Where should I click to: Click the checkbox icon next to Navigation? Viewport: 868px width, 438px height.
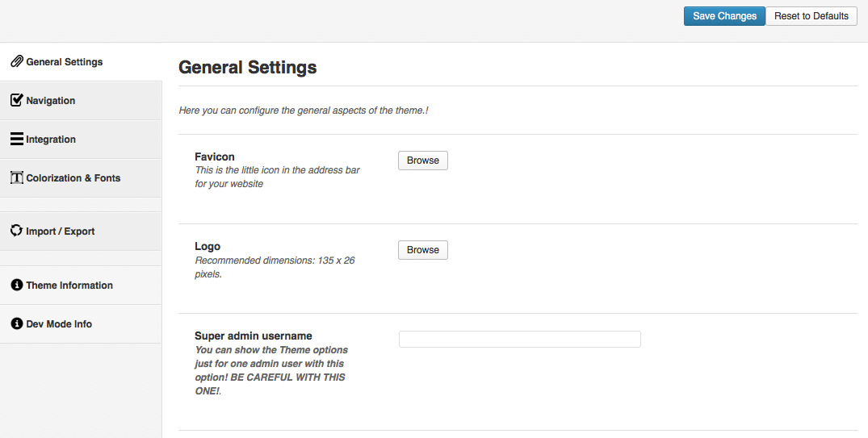17,100
